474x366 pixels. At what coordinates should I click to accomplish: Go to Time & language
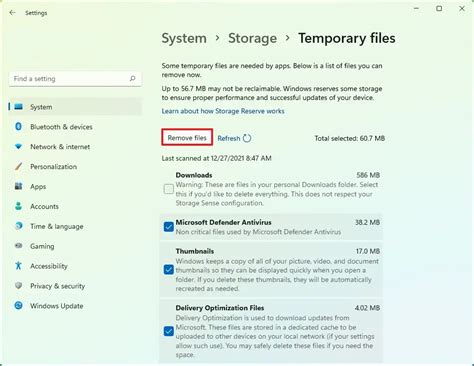pos(75,226)
